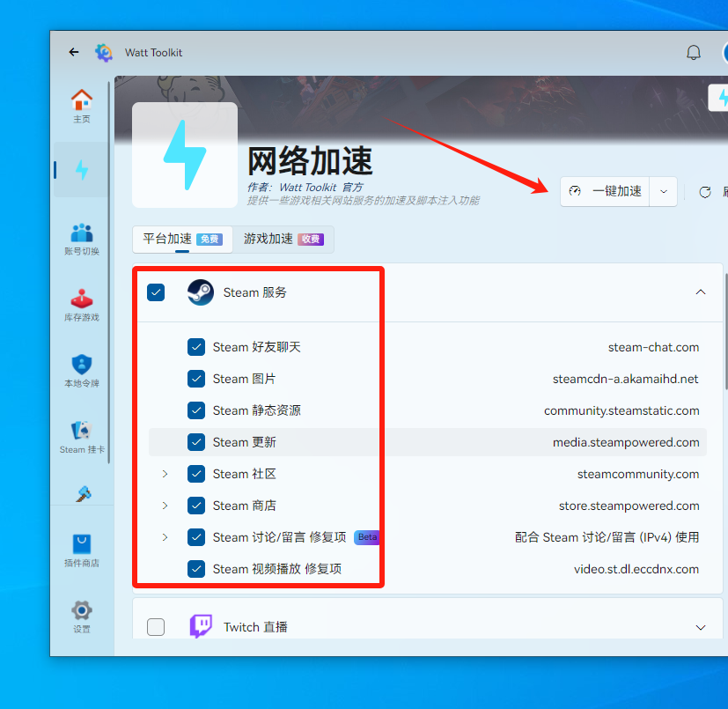Expand Steam 社区 sub-items arrow
728x709 pixels.
pyautogui.click(x=165, y=474)
